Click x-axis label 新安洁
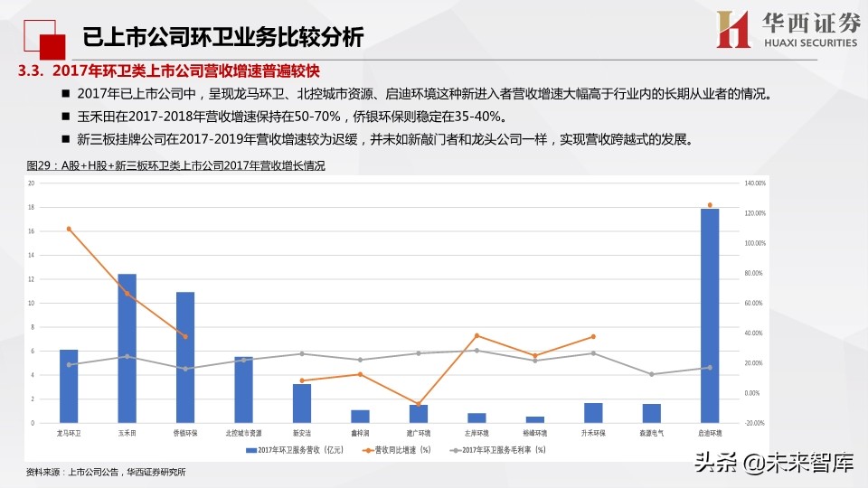The image size is (868, 488). pos(302,433)
